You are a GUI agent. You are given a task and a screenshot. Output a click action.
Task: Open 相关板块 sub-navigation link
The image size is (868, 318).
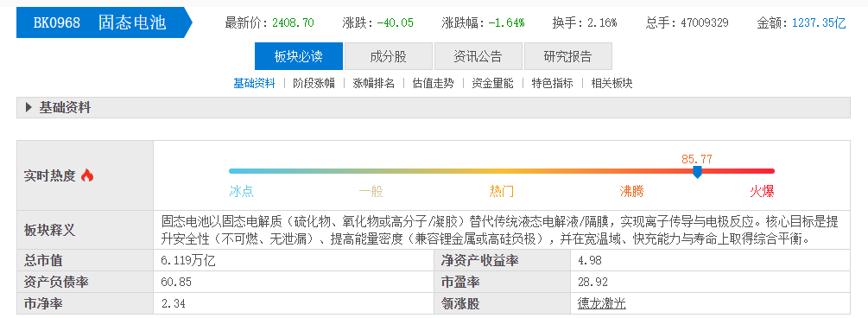click(x=611, y=83)
